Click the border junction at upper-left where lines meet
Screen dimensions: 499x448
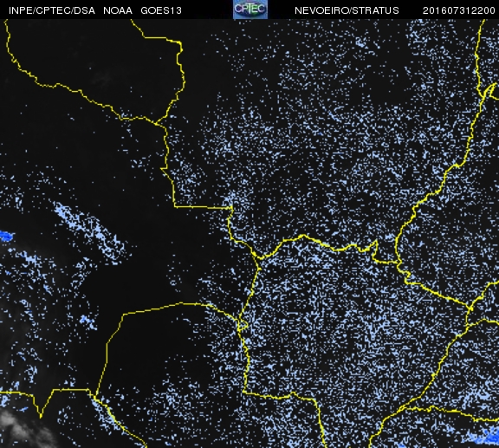156,123
